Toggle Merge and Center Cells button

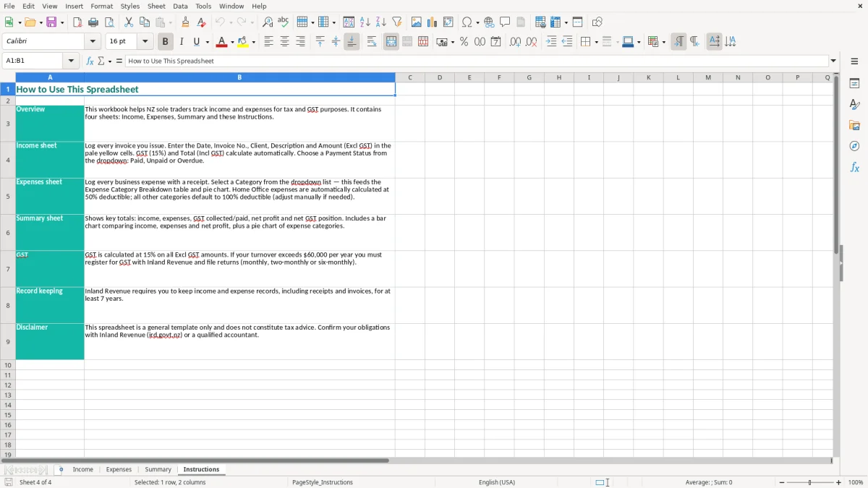tap(391, 42)
